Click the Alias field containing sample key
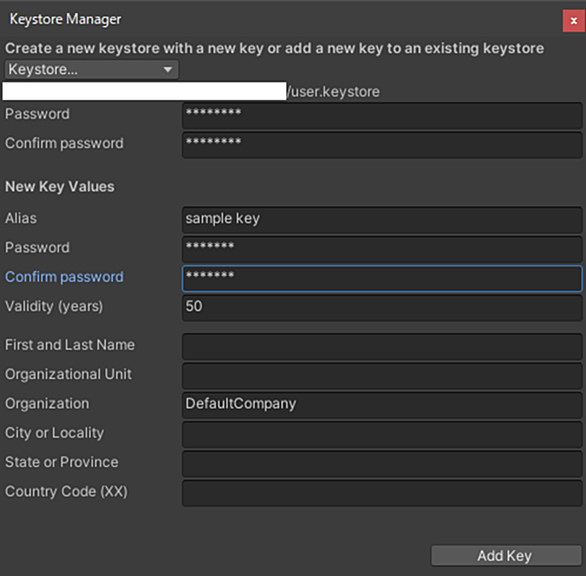 [382, 220]
